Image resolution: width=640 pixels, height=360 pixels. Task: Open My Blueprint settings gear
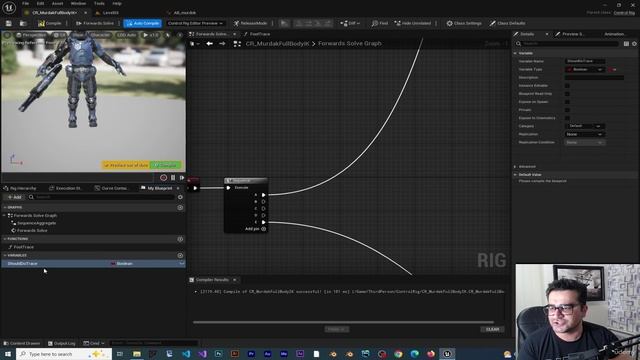coord(180,197)
